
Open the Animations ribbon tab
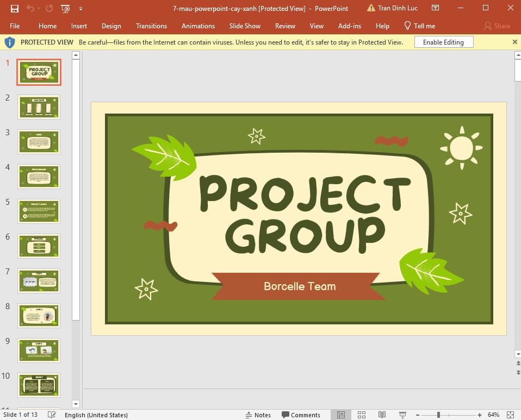(198, 26)
